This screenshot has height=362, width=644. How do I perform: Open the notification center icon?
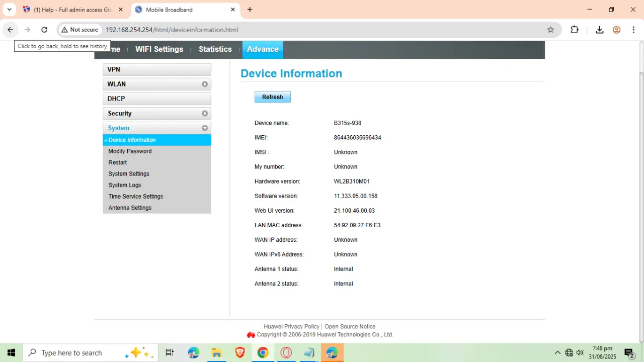point(629,352)
